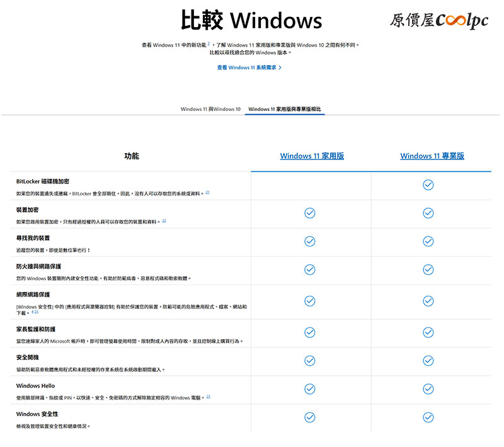Click the 比較 Windows page heading
This screenshot has width=504, height=447.
pos(251,21)
